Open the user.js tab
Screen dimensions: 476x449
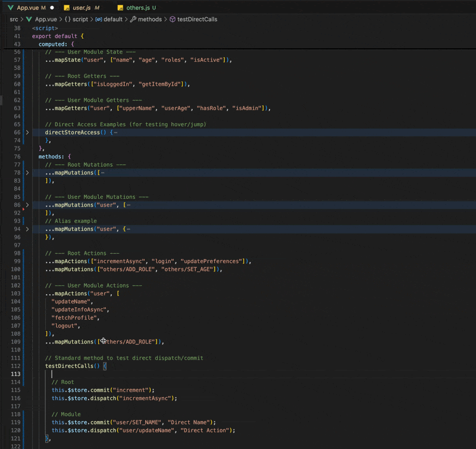coord(82,8)
